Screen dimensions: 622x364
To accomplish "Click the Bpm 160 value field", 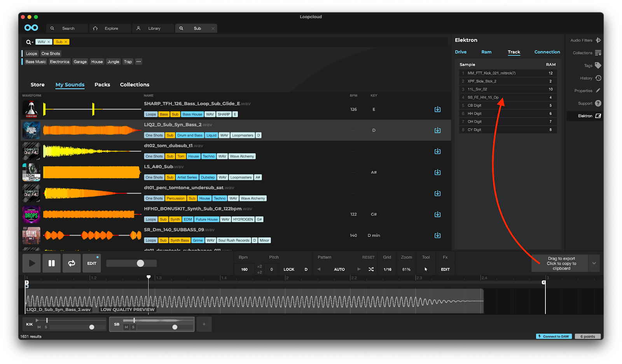I will tap(245, 269).
